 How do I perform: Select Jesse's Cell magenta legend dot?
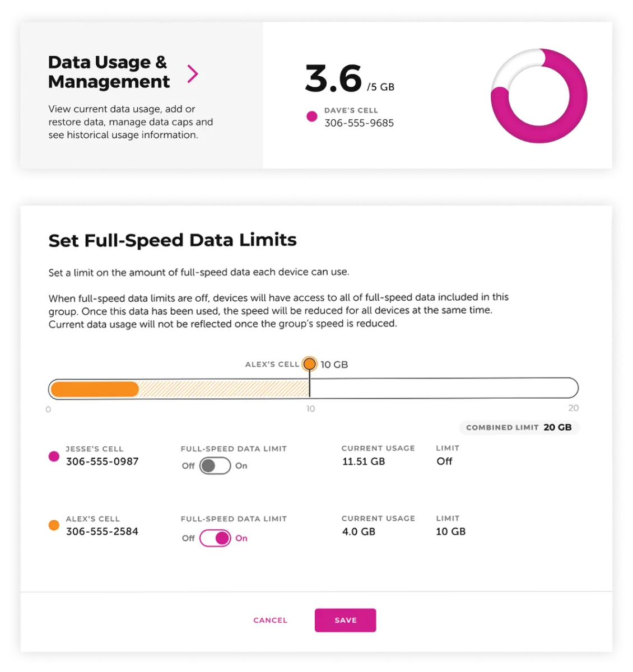(53, 456)
